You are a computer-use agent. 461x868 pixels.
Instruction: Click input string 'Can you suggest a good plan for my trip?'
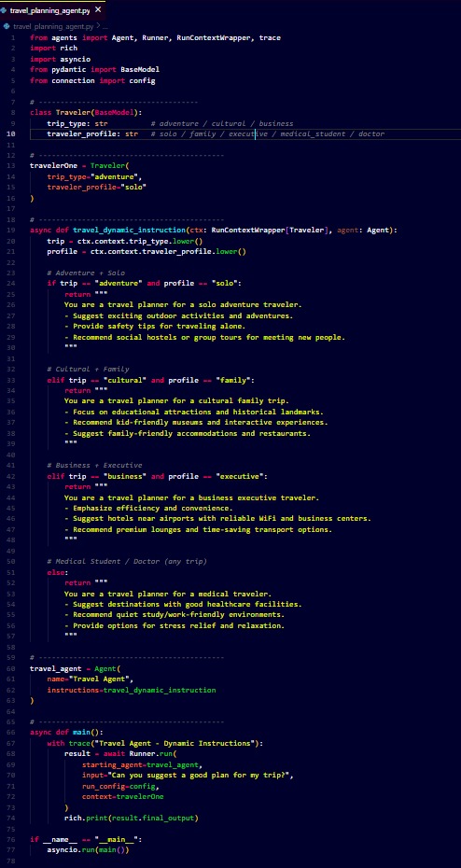tap(198, 776)
